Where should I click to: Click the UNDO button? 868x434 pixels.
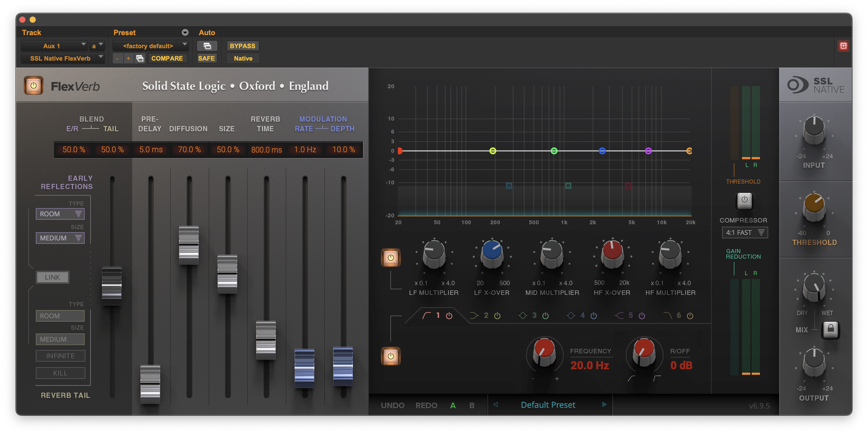coord(393,405)
